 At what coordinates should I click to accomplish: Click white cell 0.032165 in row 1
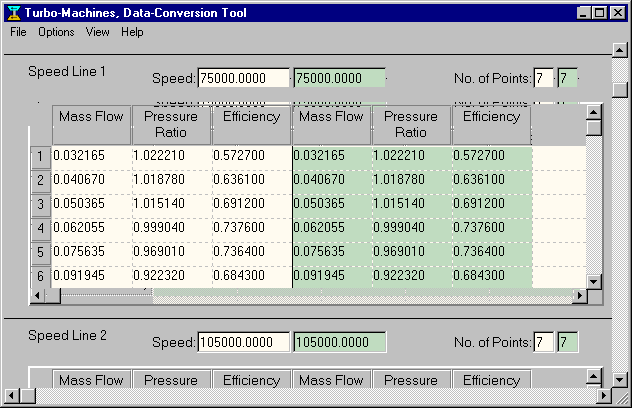tap(92, 156)
